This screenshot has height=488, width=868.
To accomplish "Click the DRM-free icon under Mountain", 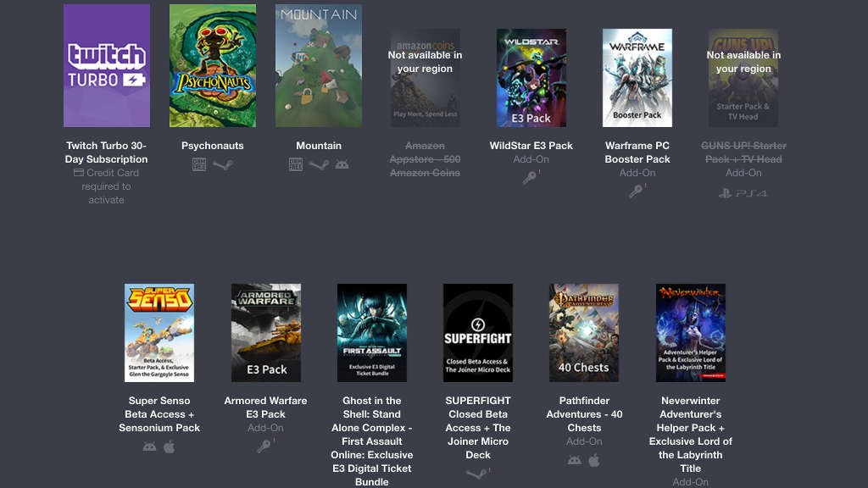I will [x=296, y=164].
